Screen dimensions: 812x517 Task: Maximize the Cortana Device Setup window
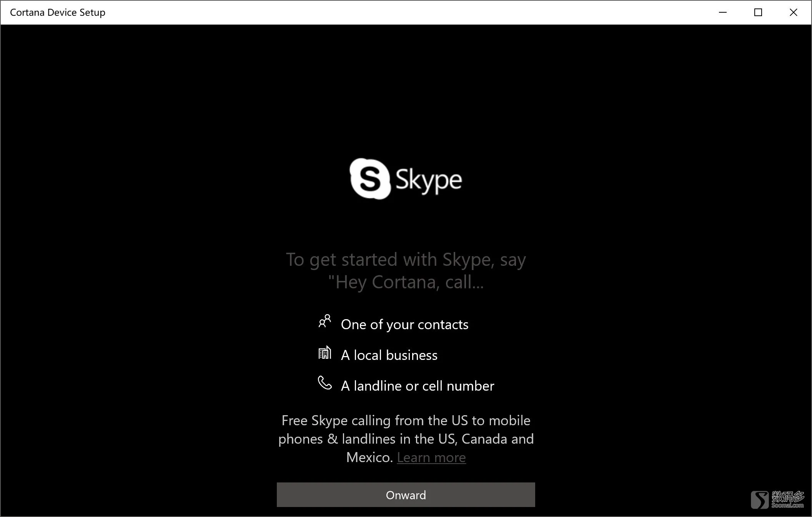click(758, 12)
